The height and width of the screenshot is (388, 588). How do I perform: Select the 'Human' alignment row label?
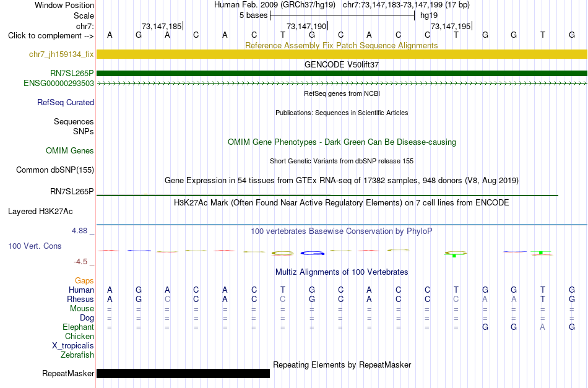[81, 290]
